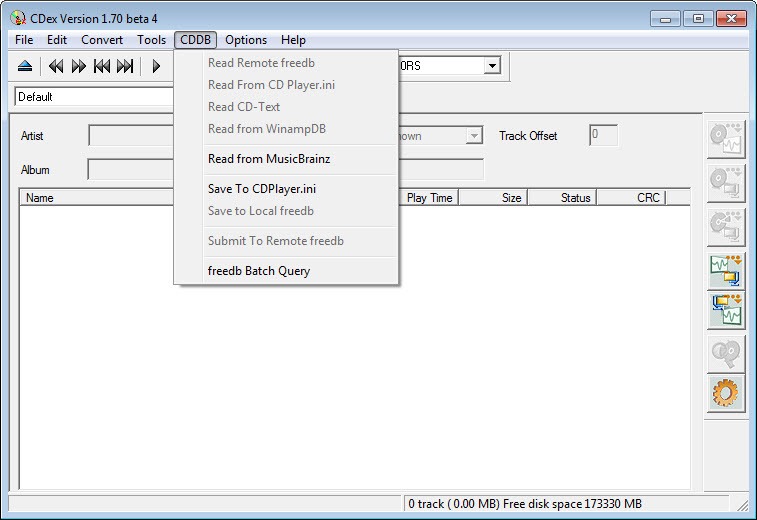Open the Default profile combo box
Screen dimensions: 757x520
[x=94, y=97]
